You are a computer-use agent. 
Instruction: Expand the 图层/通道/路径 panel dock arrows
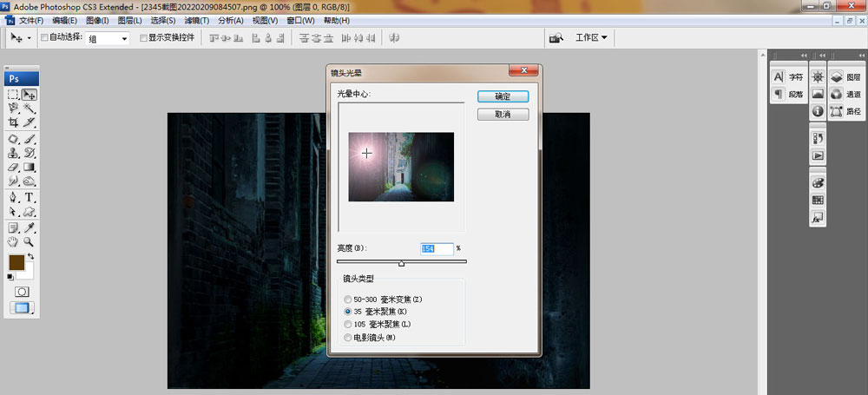point(861,56)
